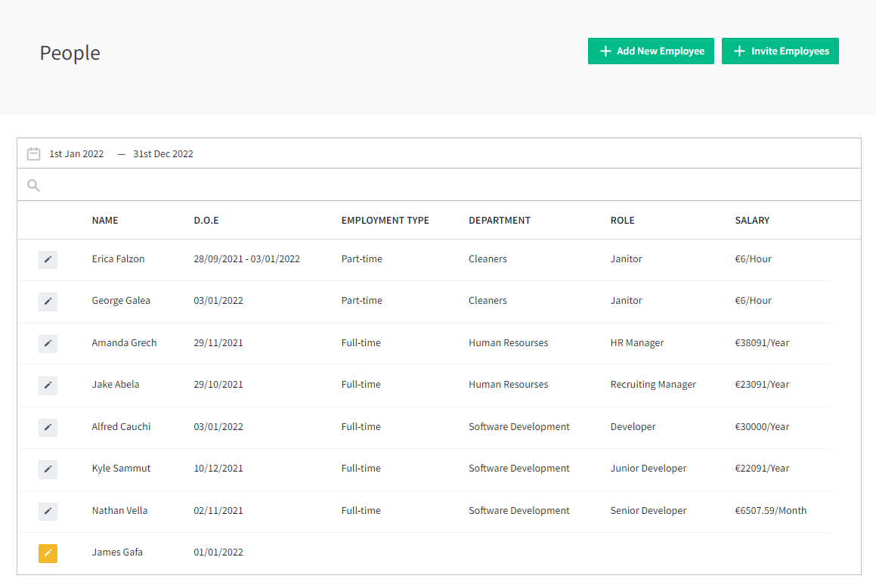Viewport: 876px width, 588px height.
Task: Click the date 29/11/2021 for Amanda Grech
Action: (x=218, y=343)
